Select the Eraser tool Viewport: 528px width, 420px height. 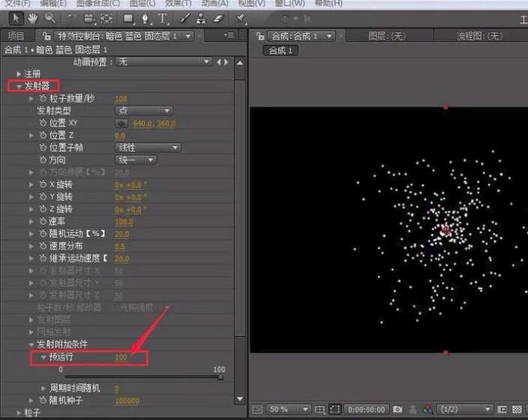(218, 17)
